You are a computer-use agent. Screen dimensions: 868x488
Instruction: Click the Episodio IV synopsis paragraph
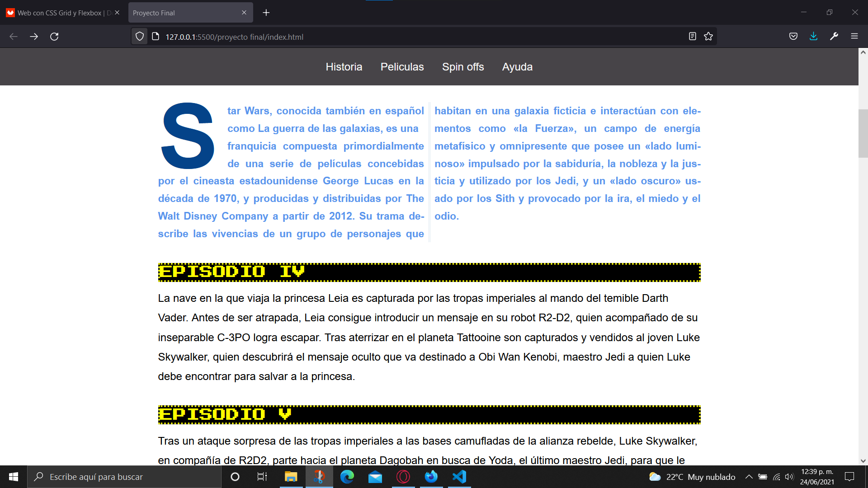[429, 337]
